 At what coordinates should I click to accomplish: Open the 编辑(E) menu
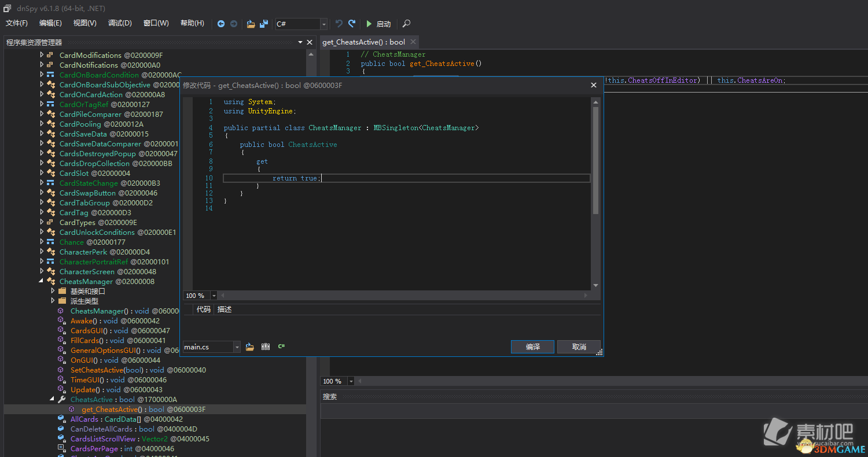[x=50, y=23]
